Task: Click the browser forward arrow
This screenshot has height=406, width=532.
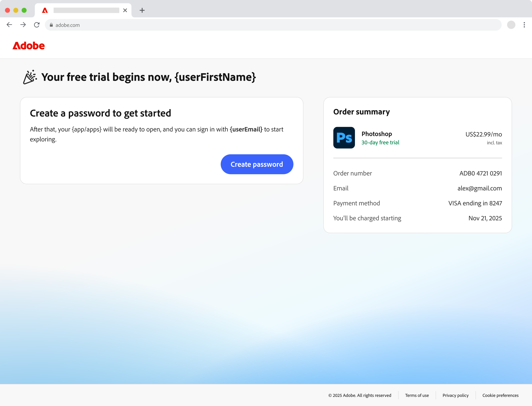Action: (x=23, y=25)
